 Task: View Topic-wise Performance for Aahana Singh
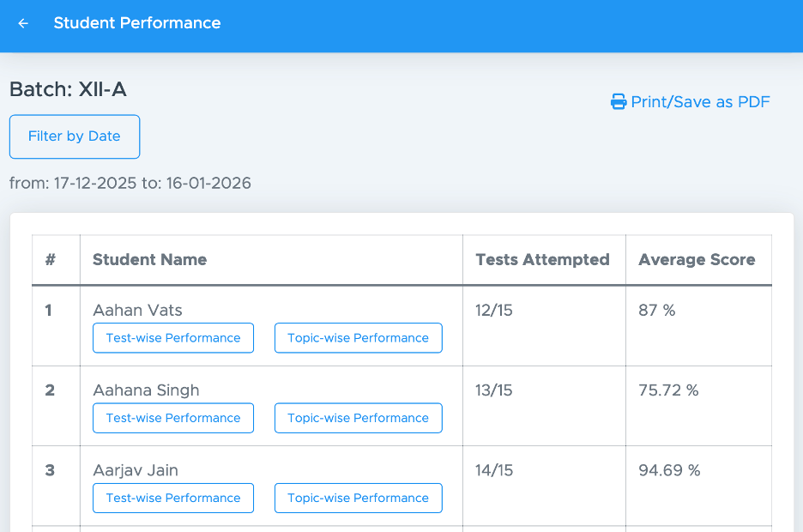point(358,418)
